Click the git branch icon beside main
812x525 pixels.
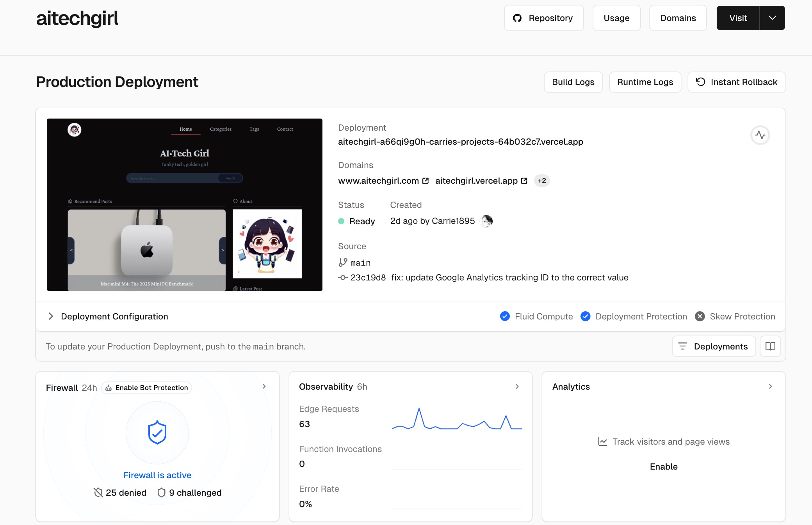[343, 262]
